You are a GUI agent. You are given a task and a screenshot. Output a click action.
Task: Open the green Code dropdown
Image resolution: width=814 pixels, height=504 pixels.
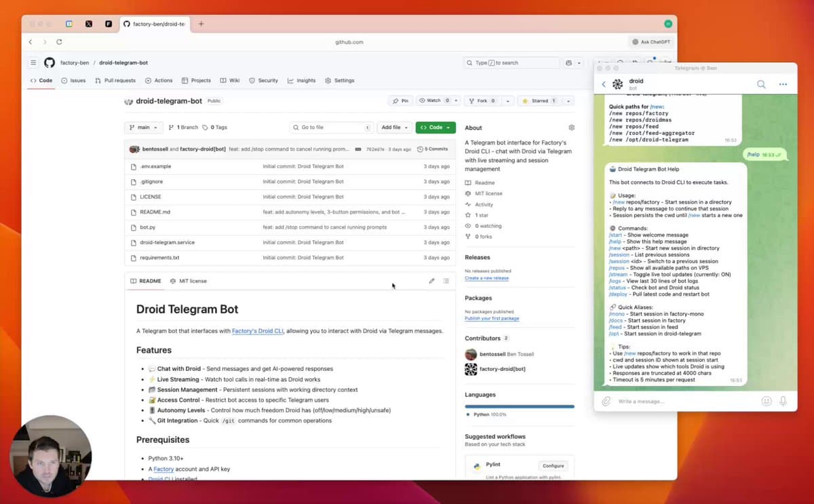435,128
